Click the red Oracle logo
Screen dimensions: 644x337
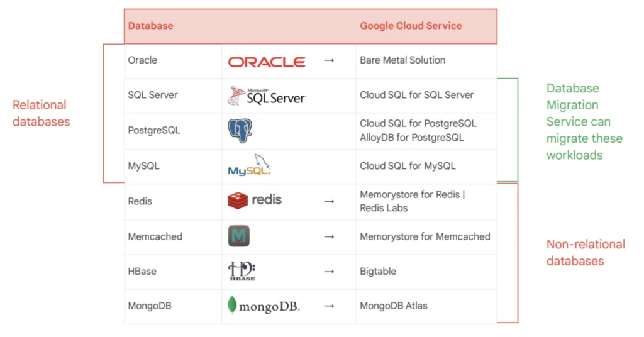[267, 62]
